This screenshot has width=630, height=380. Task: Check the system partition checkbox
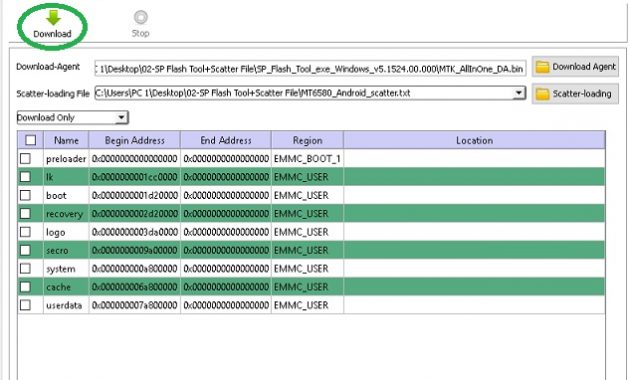pos(25,268)
